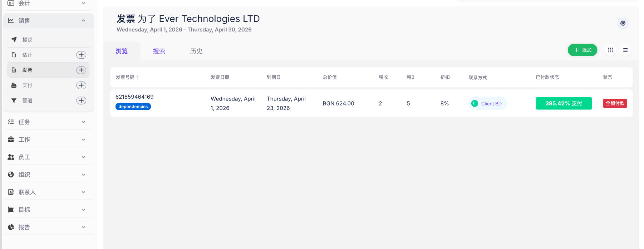The image size is (644, 249).
Task: Open 提议 paper plane sidebar item
Action: [27, 40]
